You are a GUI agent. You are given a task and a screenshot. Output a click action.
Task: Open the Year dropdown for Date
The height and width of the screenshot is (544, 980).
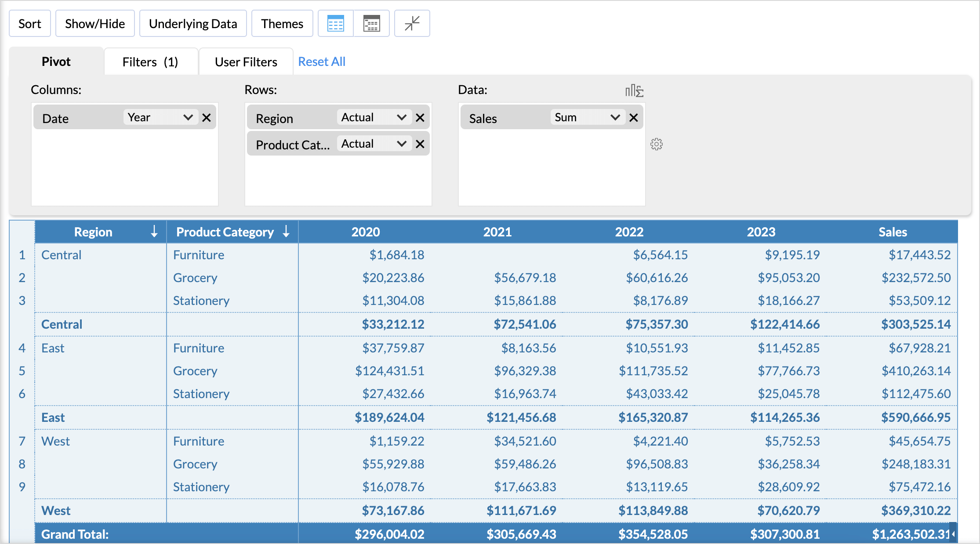[x=188, y=117]
